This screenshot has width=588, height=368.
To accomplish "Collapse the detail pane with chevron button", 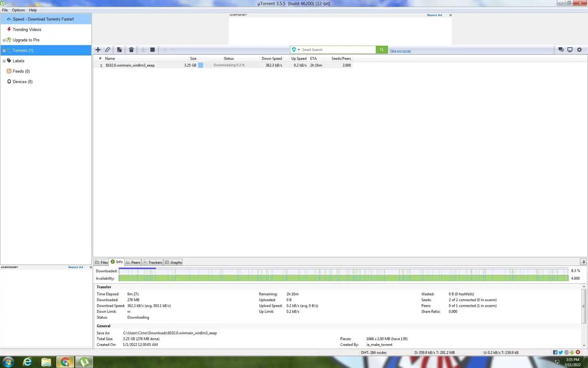I will click(x=583, y=262).
